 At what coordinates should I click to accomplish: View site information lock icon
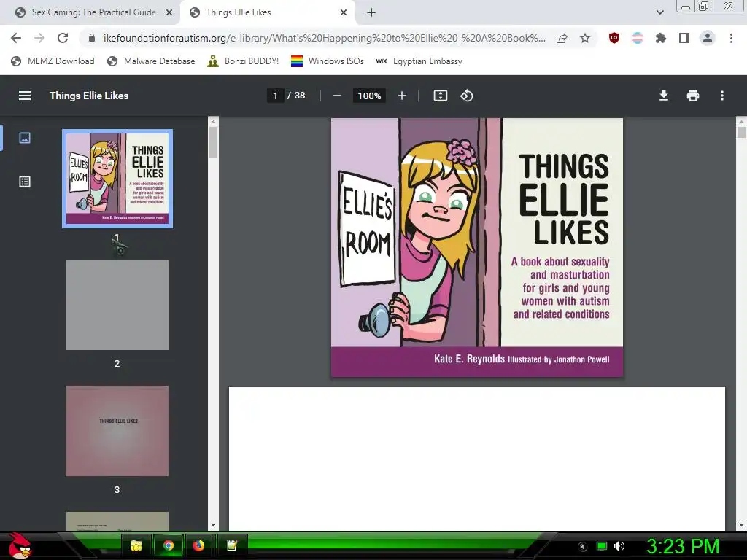(x=92, y=38)
